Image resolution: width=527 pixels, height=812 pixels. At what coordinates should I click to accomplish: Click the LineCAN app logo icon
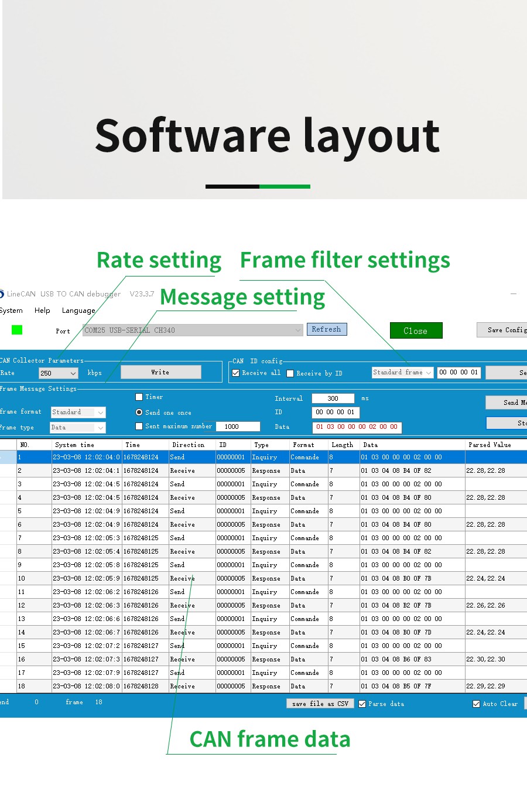click(x=2, y=294)
